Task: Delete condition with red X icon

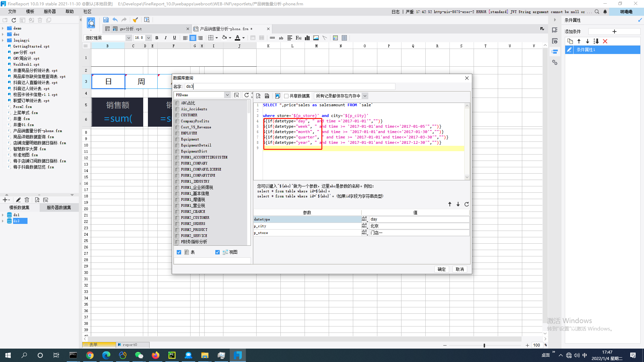Action: [605, 41]
